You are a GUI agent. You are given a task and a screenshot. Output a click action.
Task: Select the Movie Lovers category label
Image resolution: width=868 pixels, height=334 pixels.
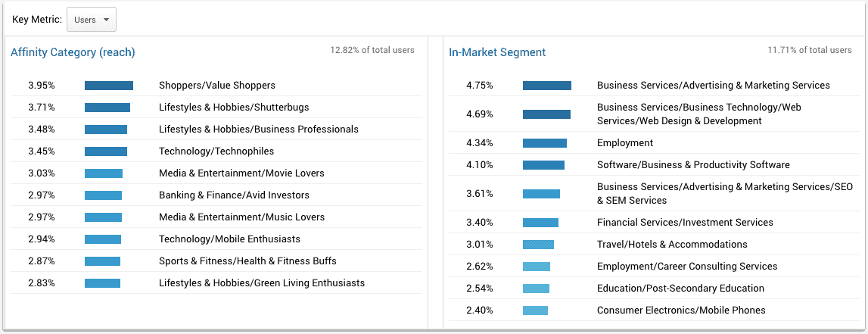pyautogui.click(x=241, y=173)
